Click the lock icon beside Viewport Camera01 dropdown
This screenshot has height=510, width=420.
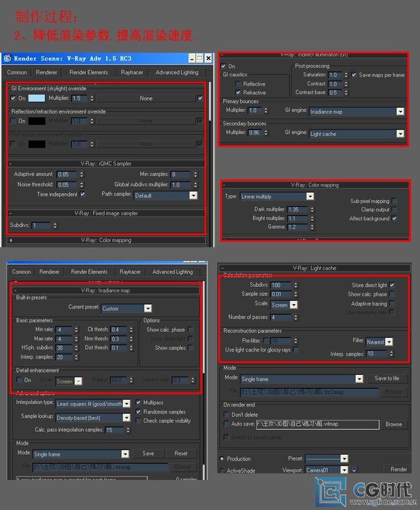[x=354, y=470]
